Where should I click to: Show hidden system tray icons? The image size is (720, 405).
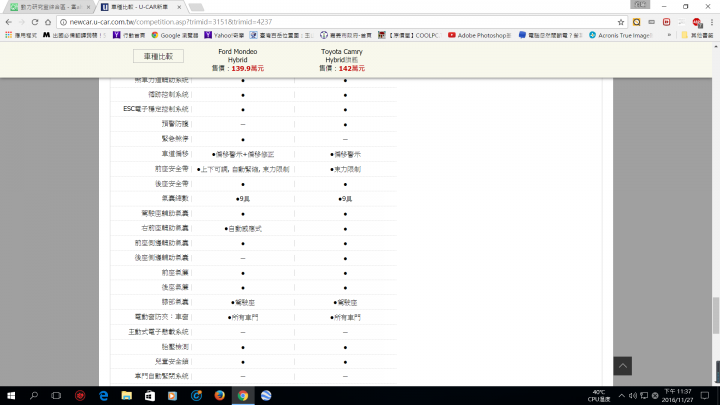point(621,395)
